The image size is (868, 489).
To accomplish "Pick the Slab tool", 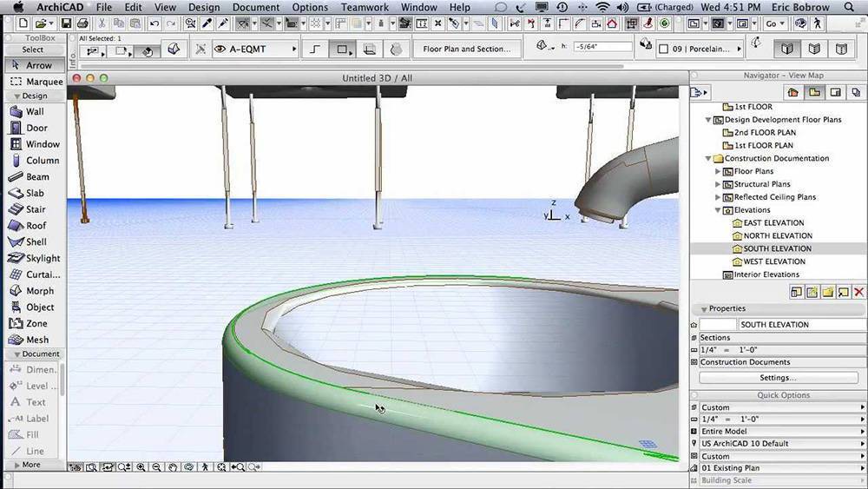I will tap(33, 193).
